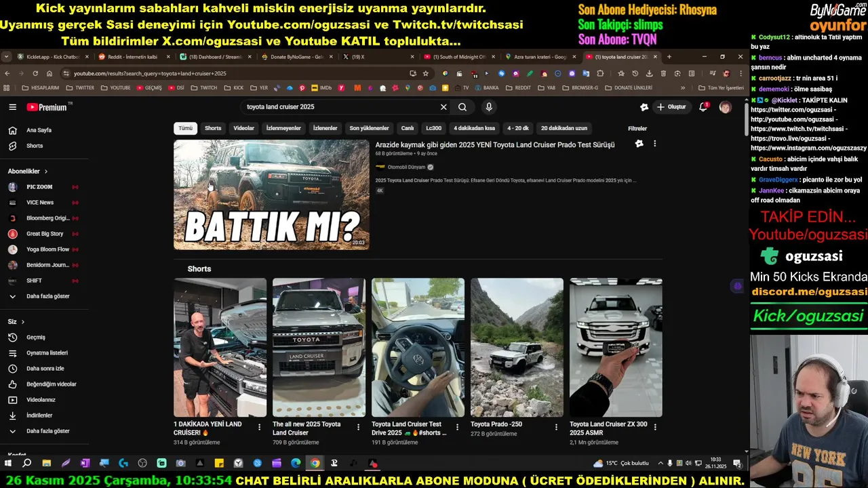Select the İzlenmeyenler filter chip
The width and height of the screenshot is (868, 488).
[x=283, y=128]
